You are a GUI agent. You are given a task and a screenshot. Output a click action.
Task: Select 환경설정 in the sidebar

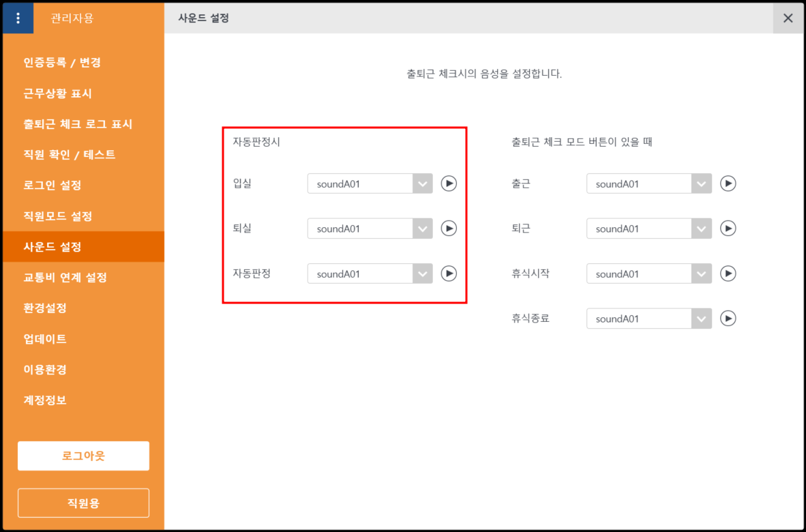(45, 308)
